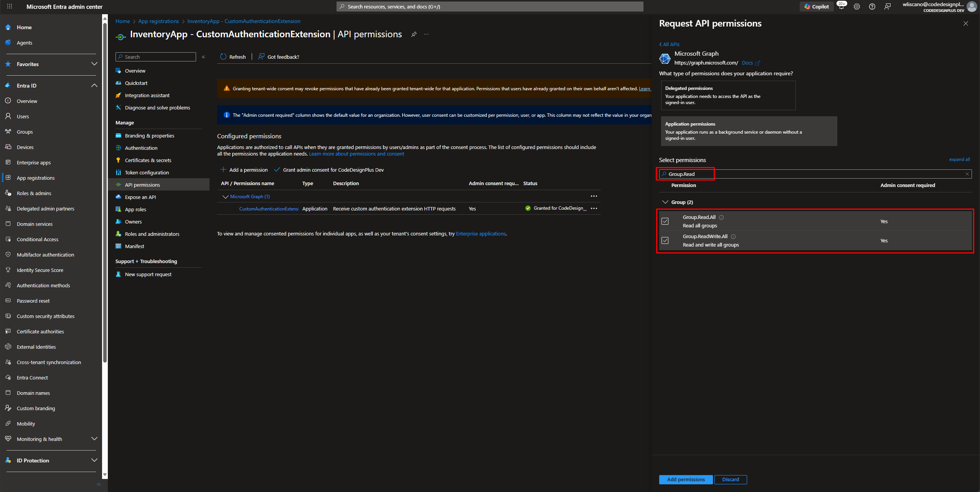Collapse the left navigation with bottom chevrons
The image size is (980, 492).
(99, 484)
